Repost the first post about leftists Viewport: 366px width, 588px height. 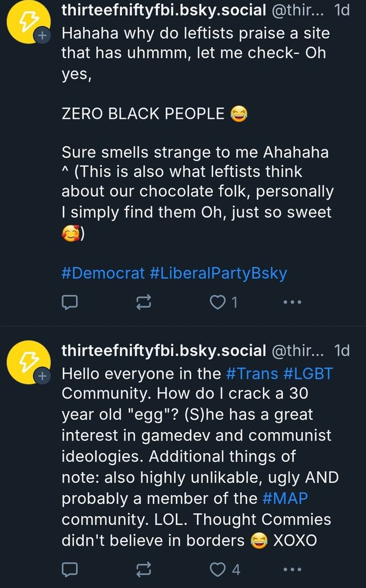pos(144,302)
